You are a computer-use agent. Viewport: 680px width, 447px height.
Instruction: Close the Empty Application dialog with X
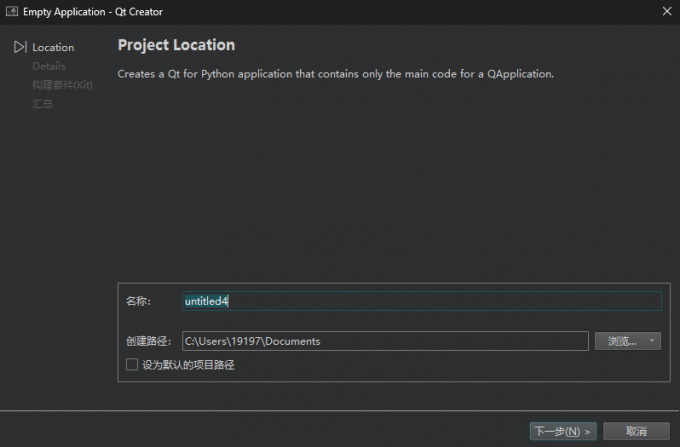pos(666,11)
